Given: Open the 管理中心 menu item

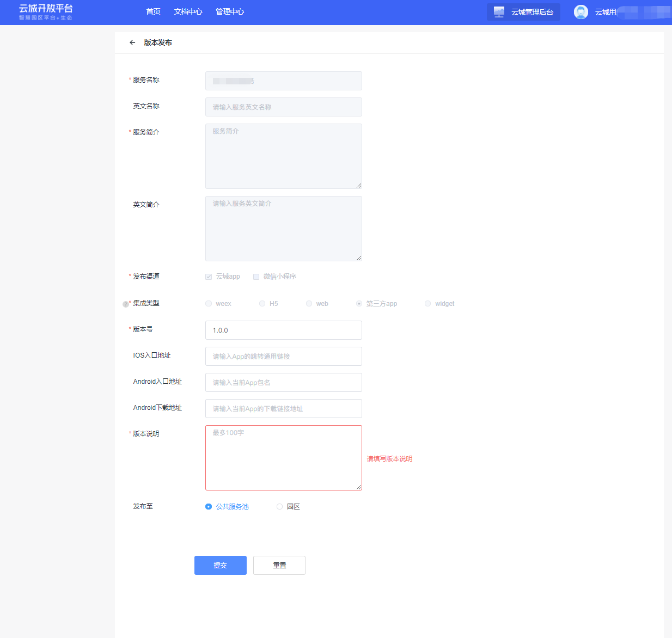Looking at the screenshot, I should tap(230, 12).
